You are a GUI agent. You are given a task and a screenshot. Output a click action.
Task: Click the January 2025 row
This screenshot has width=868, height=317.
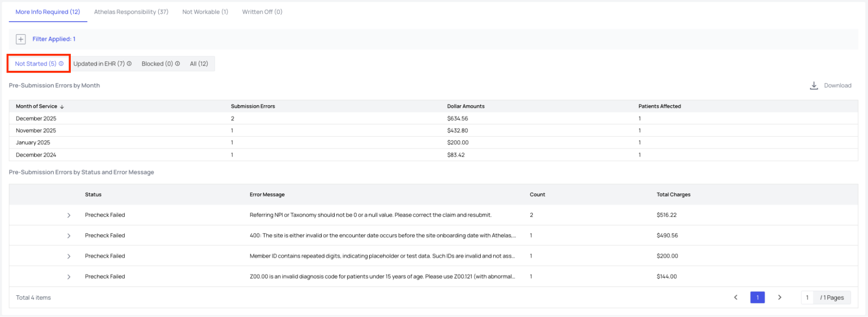click(433, 143)
